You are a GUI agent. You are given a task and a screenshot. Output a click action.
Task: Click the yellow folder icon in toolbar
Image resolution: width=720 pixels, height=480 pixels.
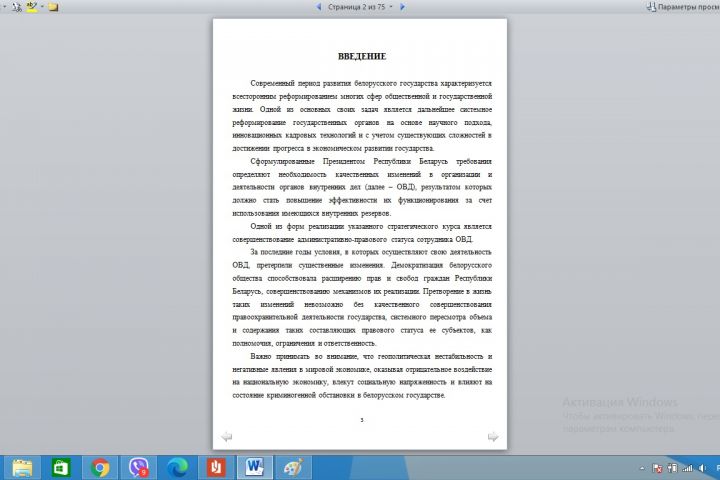pos(53,7)
